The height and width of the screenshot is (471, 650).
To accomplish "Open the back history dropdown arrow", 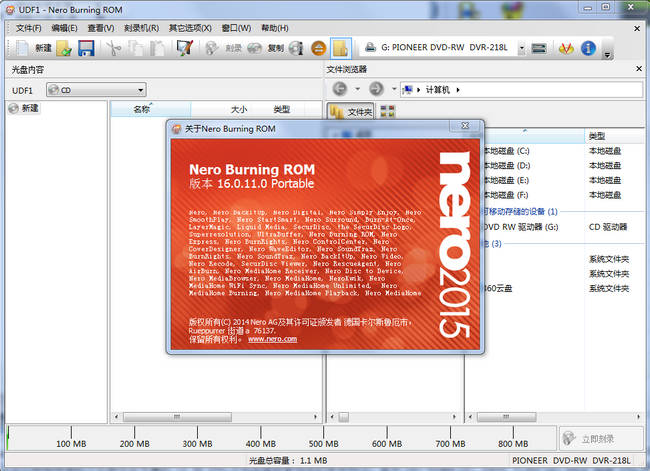I will tap(357, 89).
